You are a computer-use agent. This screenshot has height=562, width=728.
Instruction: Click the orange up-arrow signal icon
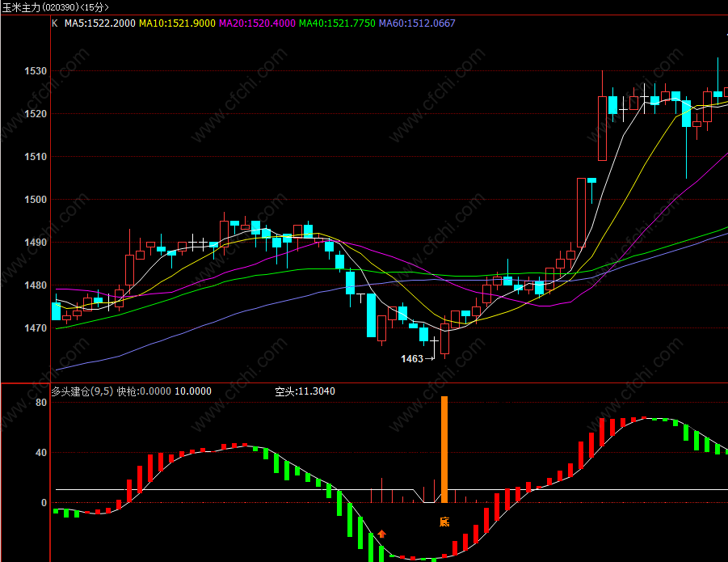(381, 534)
